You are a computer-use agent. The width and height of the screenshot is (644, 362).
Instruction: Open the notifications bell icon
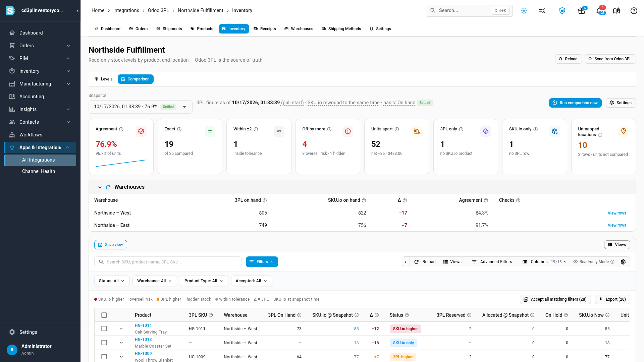pos(598,11)
